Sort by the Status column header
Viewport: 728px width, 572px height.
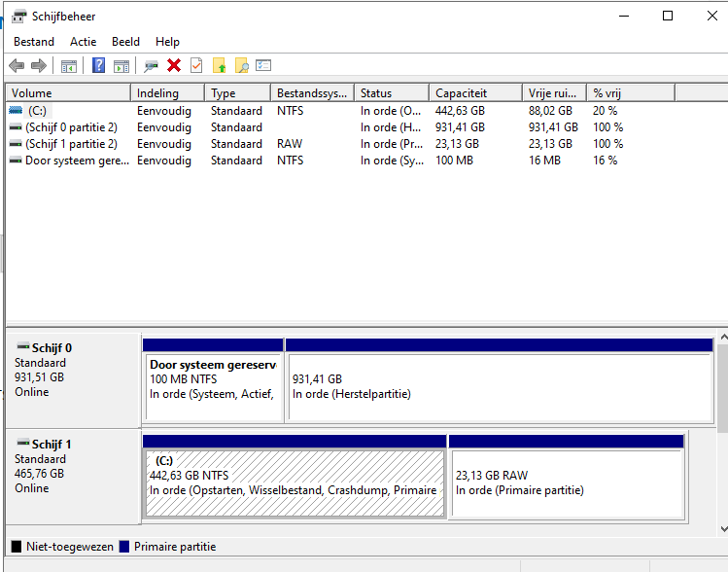[392, 93]
